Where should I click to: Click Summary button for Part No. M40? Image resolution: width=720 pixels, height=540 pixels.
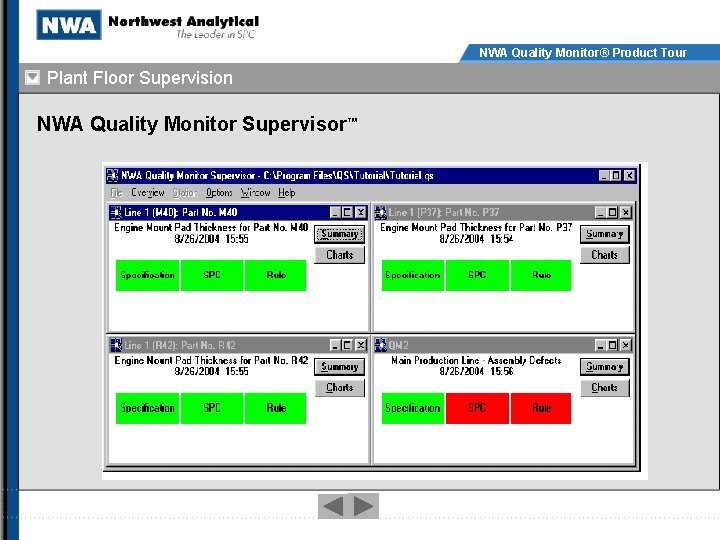pos(339,234)
